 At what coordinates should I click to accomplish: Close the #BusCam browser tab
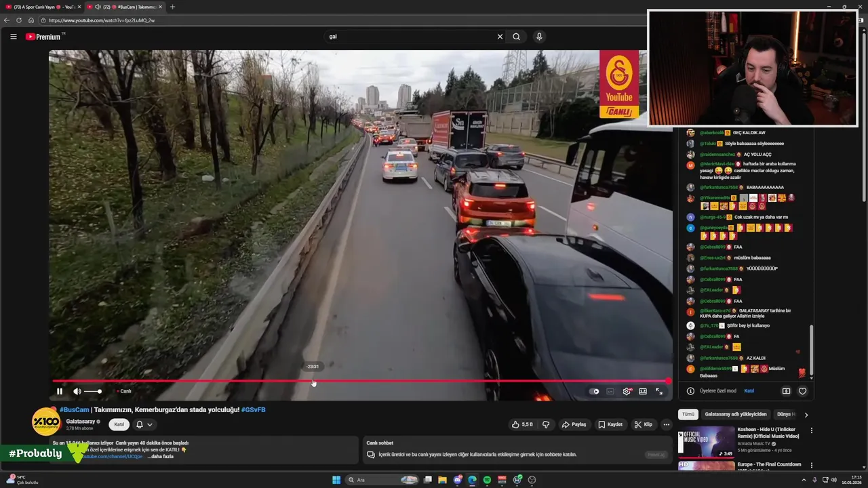pos(161,7)
